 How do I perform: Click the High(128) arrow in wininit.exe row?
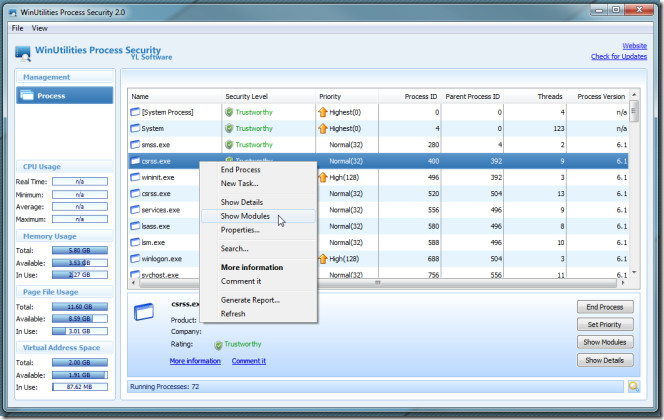(323, 177)
